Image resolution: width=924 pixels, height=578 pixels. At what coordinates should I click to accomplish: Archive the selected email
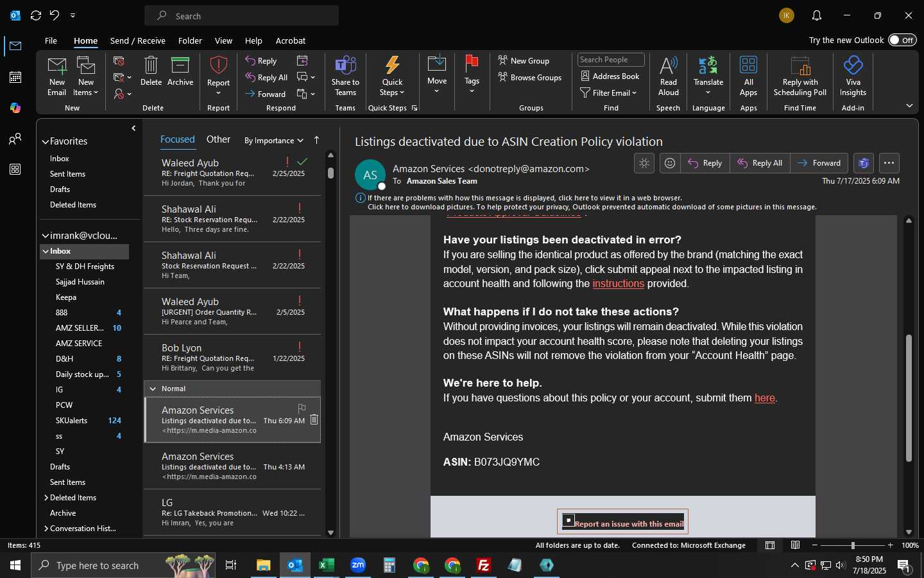click(180, 71)
